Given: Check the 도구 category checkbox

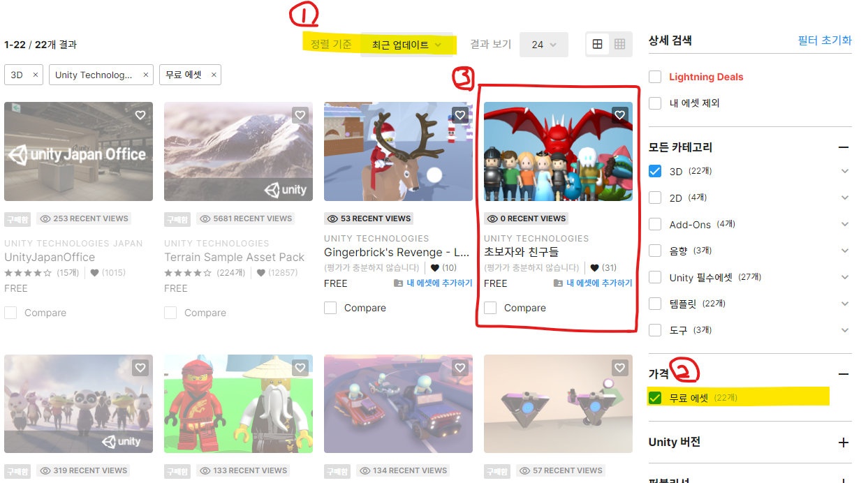Looking at the screenshot, I should click(655, 330).
